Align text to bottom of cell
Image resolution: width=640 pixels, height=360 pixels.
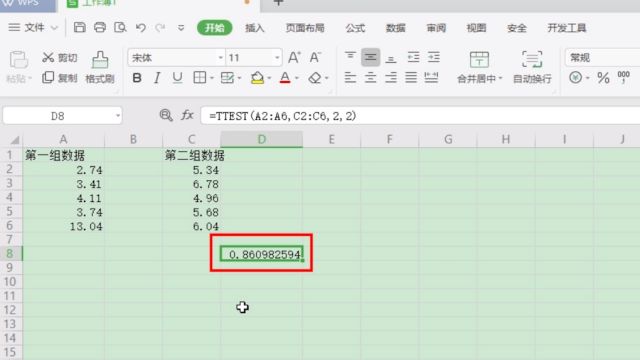click(x=391, y=58)
